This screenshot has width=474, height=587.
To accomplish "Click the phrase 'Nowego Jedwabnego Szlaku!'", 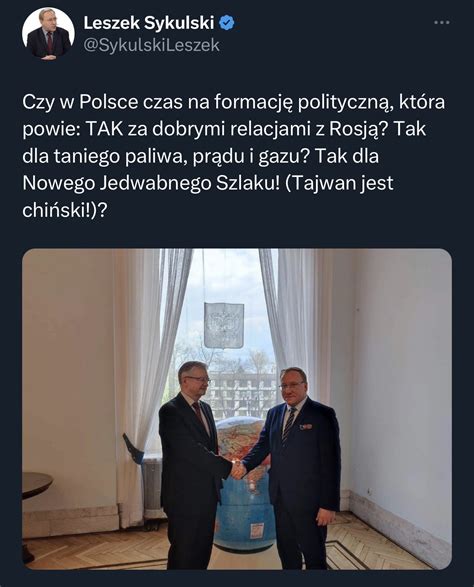I will 151,183.
